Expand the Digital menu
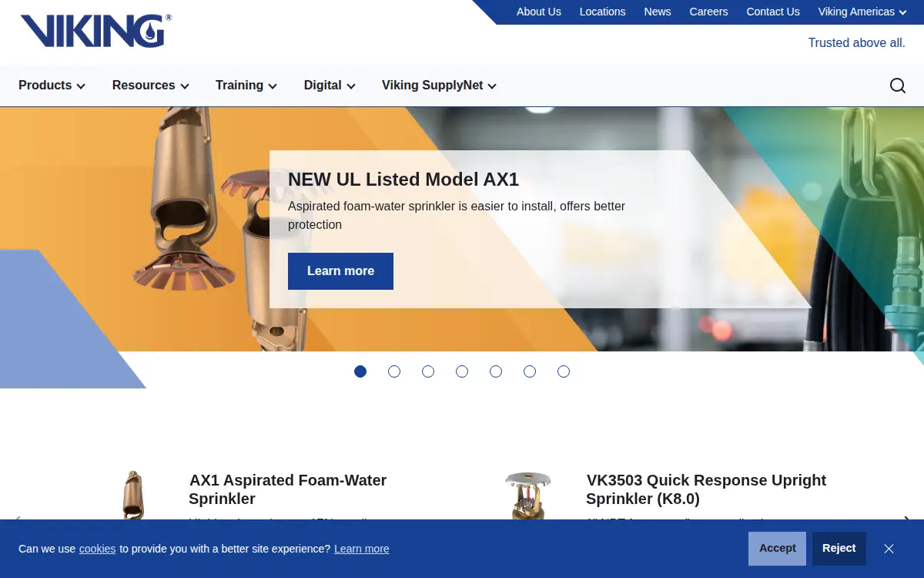 [x=330, y=86]
